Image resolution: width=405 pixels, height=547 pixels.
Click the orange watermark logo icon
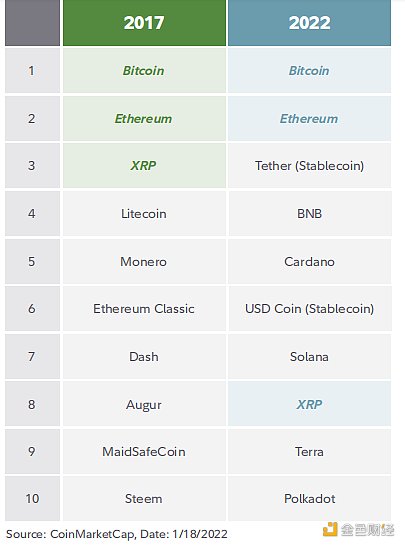(x=330, y=530)
